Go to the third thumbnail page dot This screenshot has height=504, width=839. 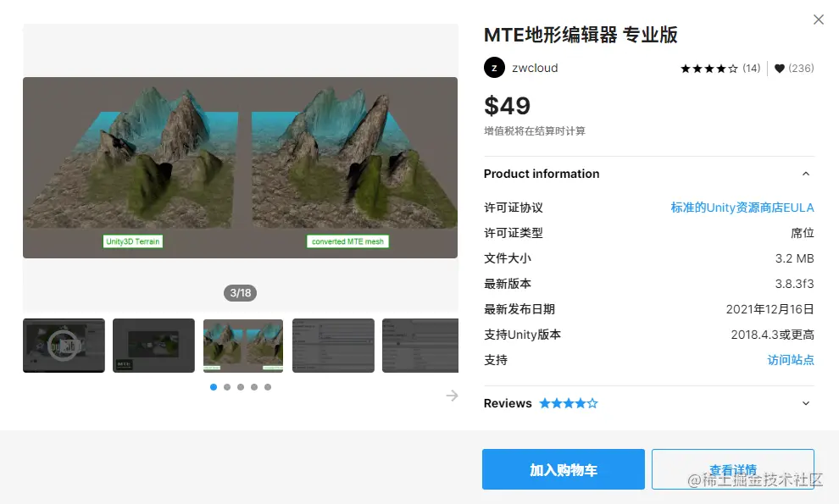(241, 387)
